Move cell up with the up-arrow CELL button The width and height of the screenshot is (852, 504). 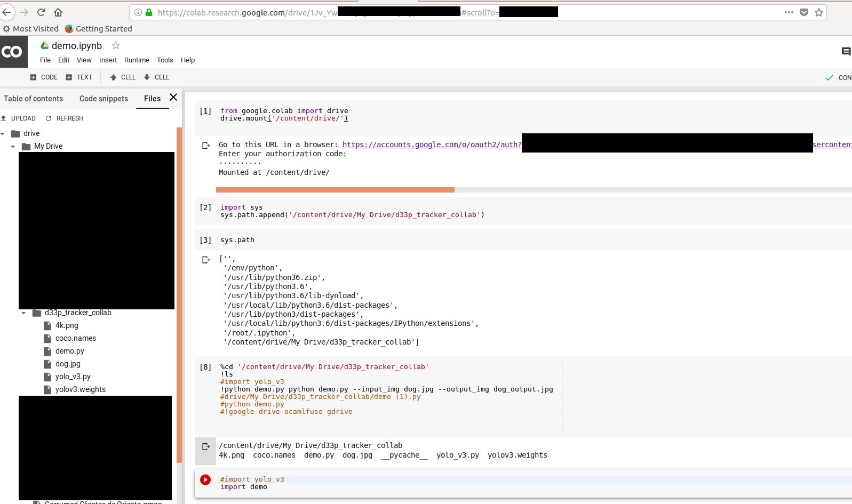(x=123, y=77)
